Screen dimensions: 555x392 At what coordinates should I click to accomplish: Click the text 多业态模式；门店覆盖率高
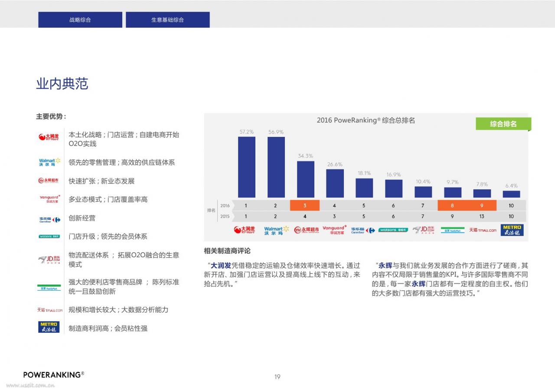108,199
